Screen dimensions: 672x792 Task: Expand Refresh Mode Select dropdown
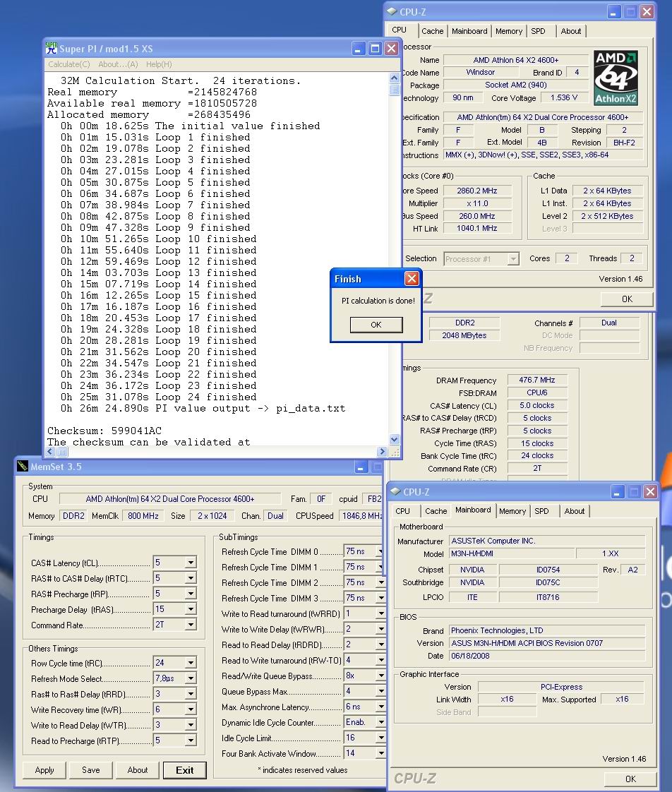point(191,678)
